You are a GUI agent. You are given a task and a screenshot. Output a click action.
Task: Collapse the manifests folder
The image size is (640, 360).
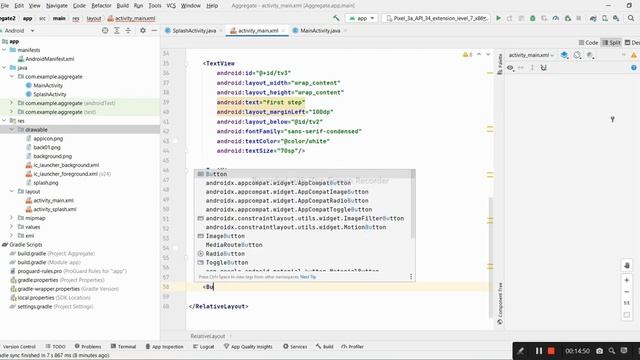(x=4, y=50)
